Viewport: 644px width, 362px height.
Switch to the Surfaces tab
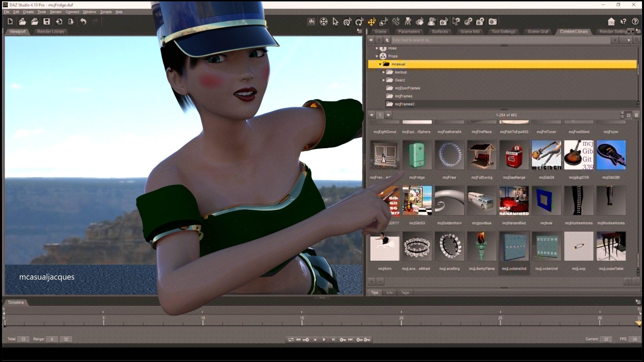click(x=440, y=32)
